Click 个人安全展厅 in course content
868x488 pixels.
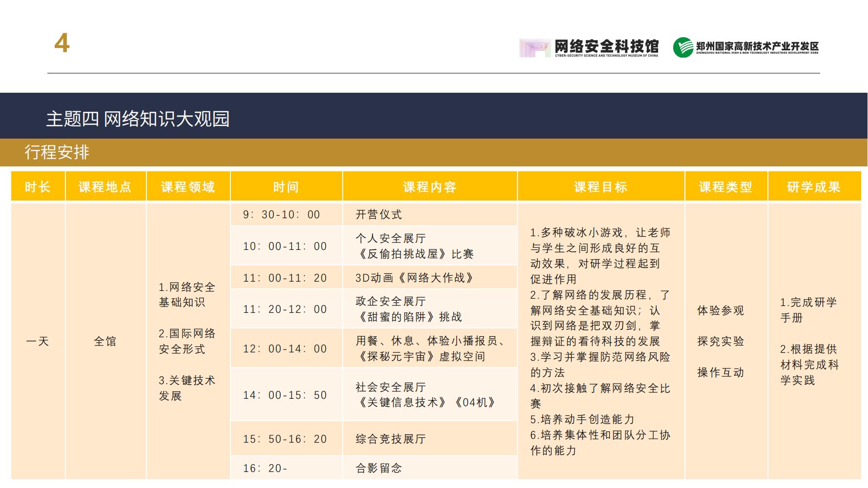(391, 238)
